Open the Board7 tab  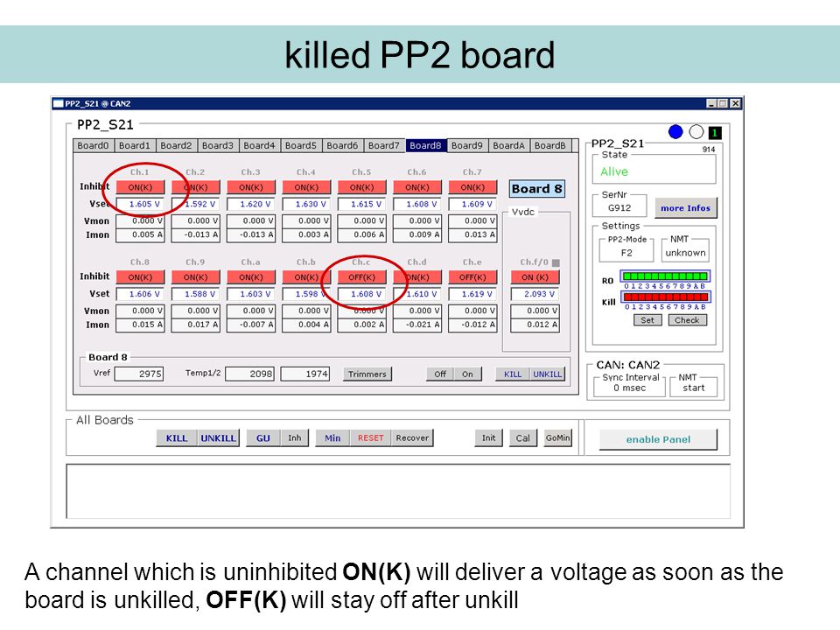point(383,146)
